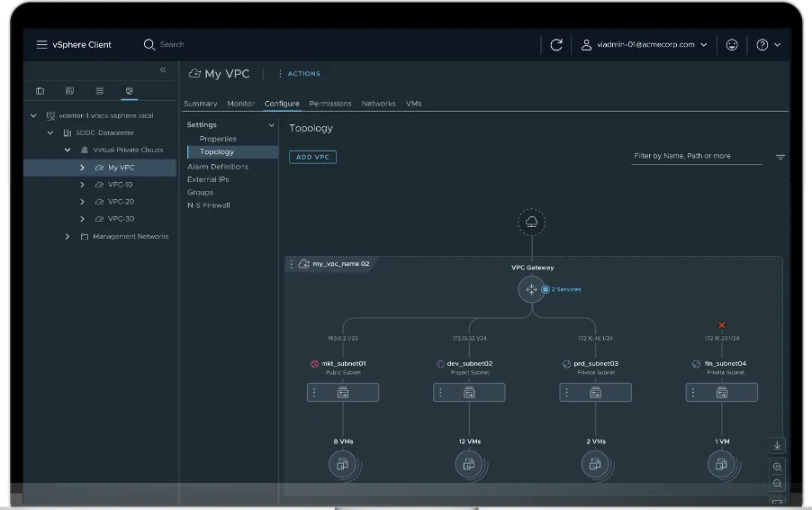Select the dev_subnet02 subnet label

click(x=470, y=364)
